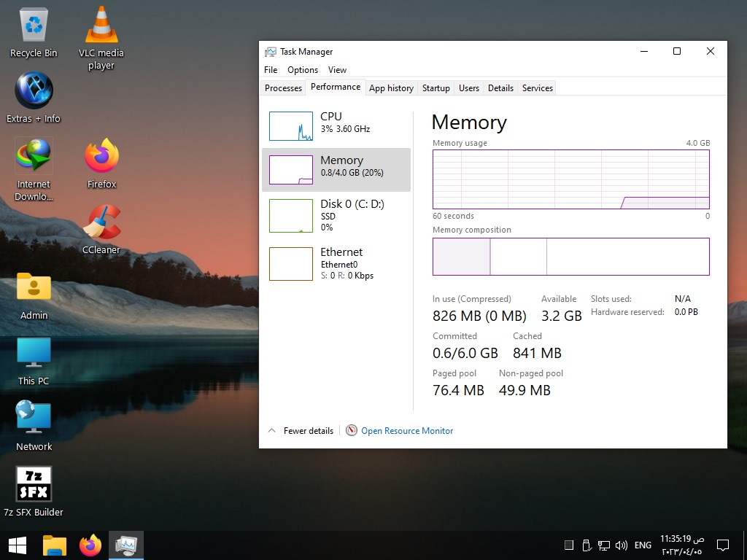The image size is (747, 560).
Task: Select the Network desktop icon
Action: tap(34, 426)
